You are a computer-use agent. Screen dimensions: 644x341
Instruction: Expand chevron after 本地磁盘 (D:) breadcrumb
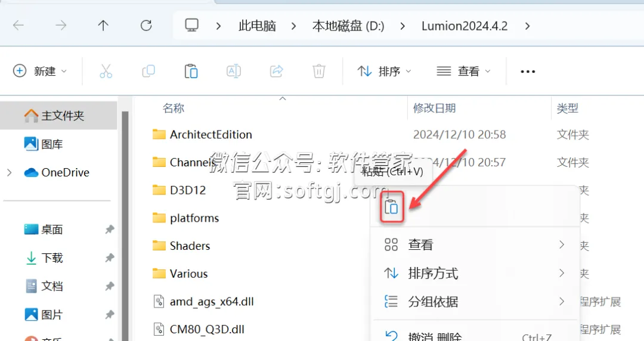tap(402, 26)
